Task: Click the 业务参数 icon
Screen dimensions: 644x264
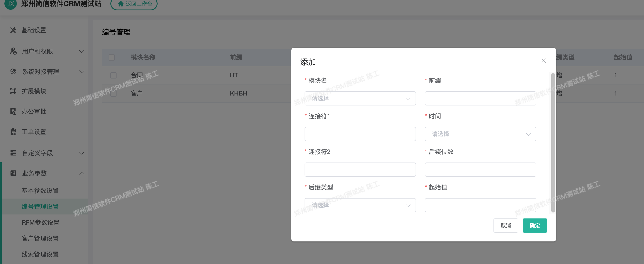Action: (x=13, y=173)
